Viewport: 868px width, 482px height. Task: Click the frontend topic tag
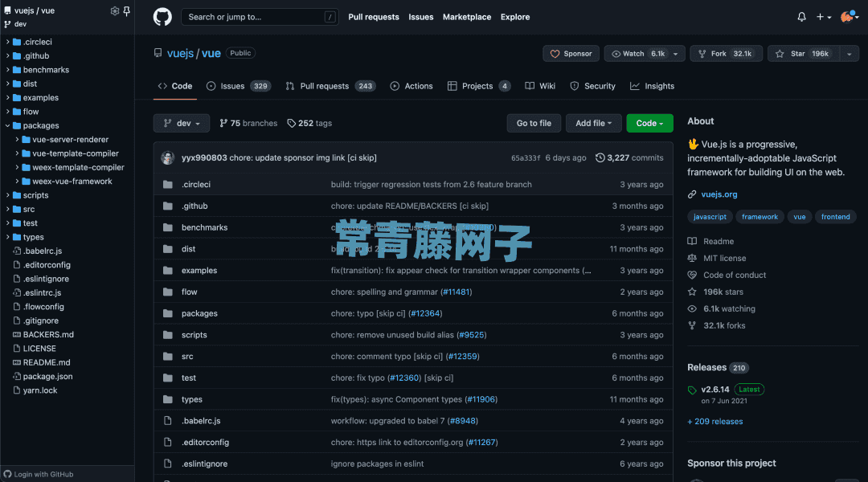(x=835, y=217)
